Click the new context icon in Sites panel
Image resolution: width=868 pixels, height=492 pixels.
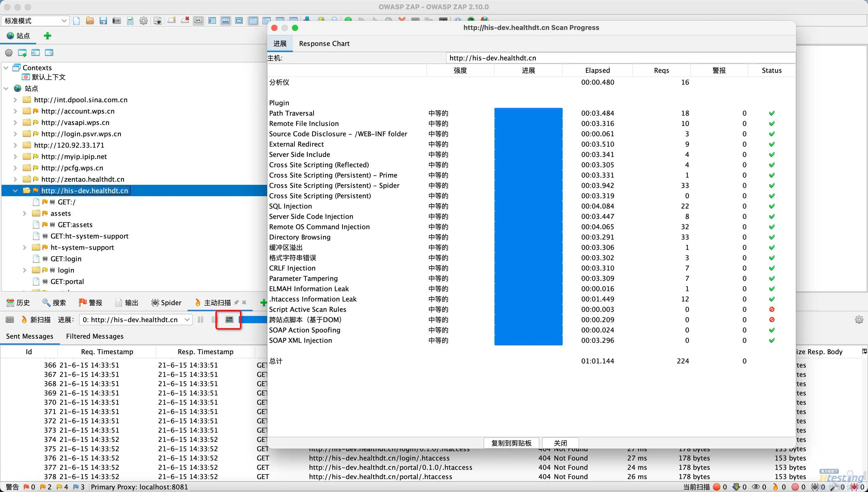click(x=22, y=53)
